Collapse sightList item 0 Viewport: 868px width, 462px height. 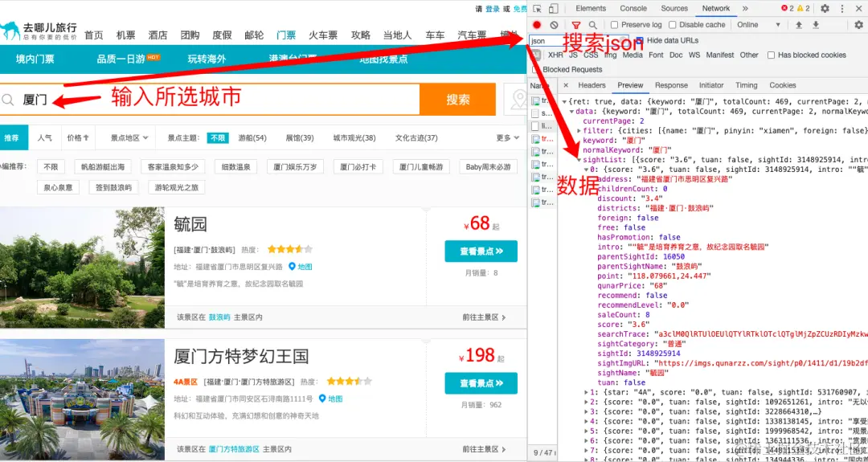[586, 170]
